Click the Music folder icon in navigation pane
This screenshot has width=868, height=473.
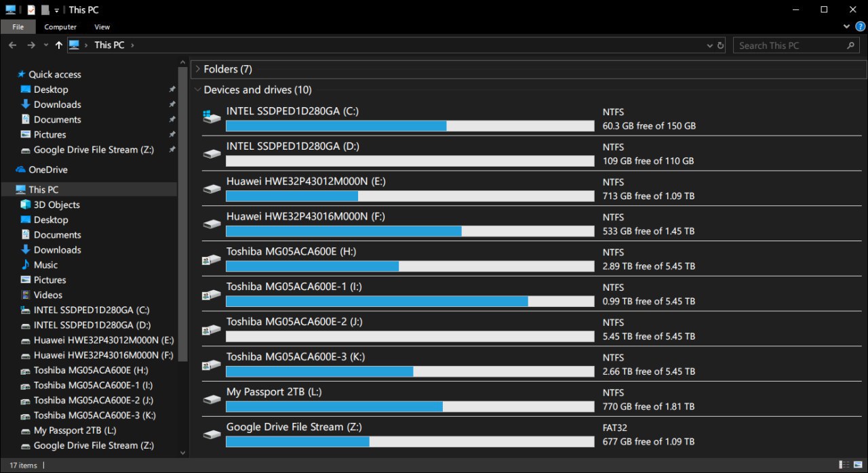[x=26, y=265]
